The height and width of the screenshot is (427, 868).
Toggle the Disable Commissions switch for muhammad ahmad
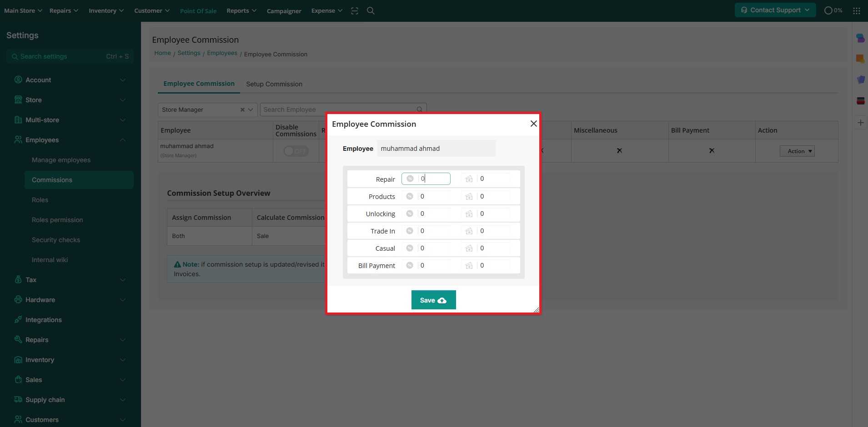(296, 151)
